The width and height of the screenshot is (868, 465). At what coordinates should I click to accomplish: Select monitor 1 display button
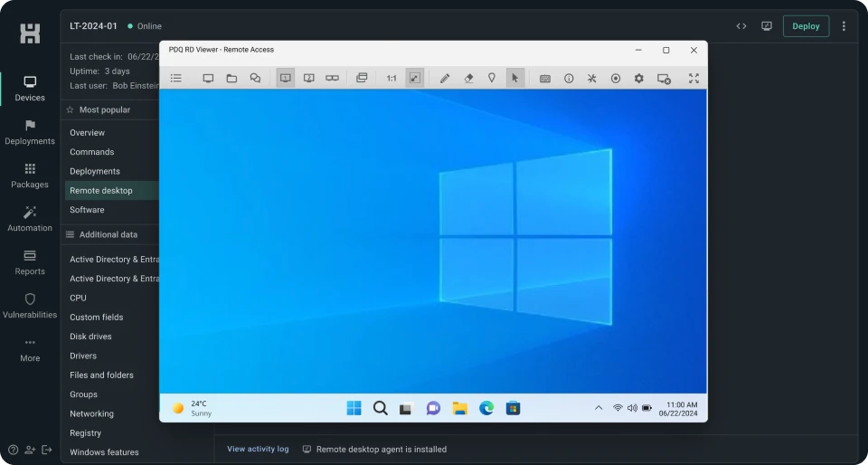click(x=286, y=78)
